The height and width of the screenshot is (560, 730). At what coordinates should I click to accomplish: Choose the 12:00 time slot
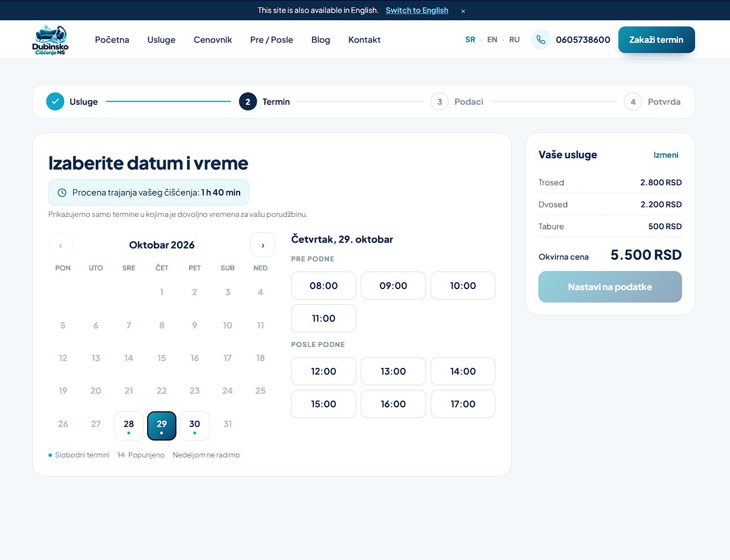324,371
